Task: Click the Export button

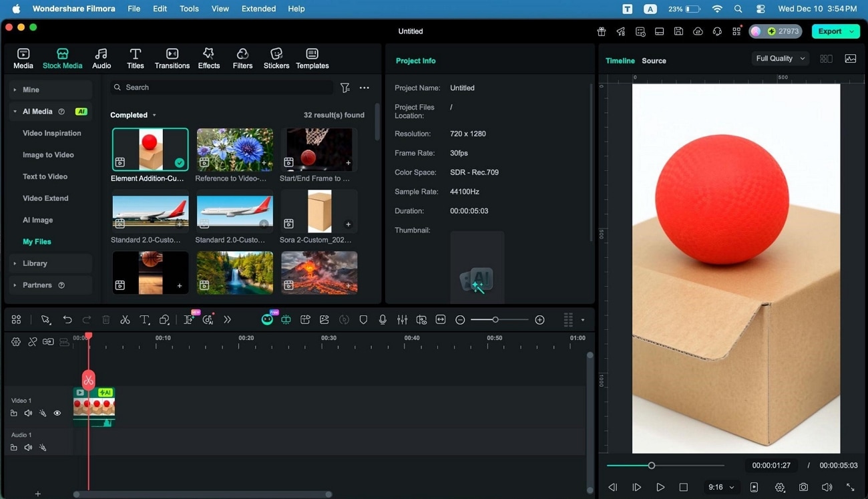Action: point(830,31)
